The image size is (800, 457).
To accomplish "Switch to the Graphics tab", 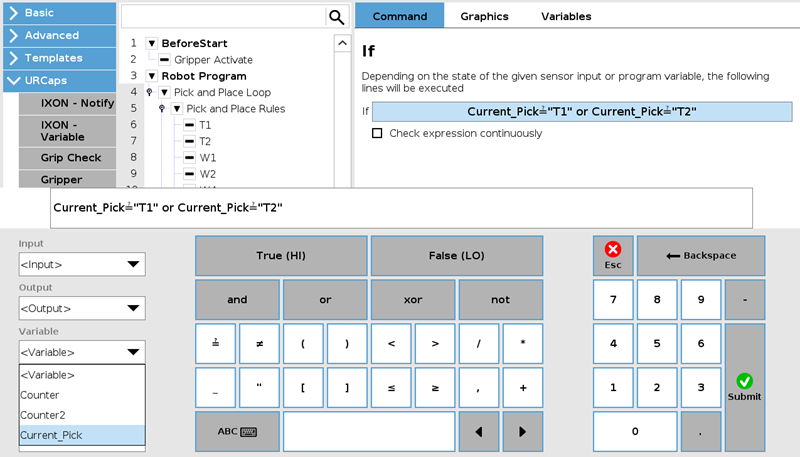I will [484, 16].
